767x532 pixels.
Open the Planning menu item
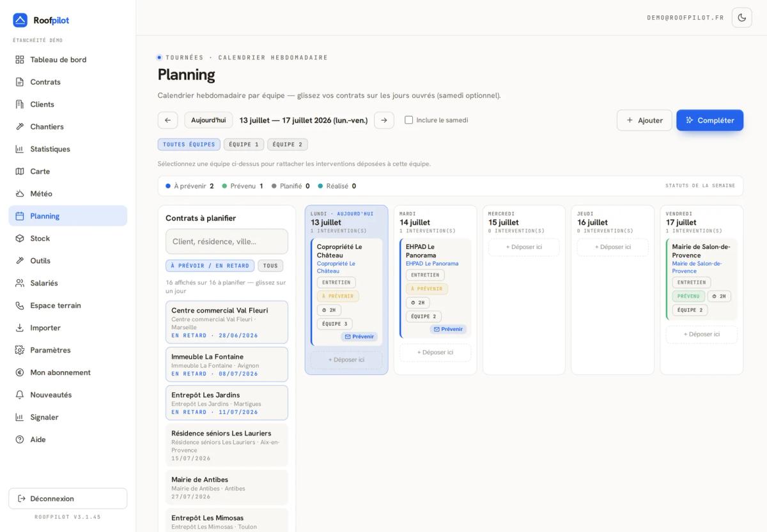coord(68,216)
